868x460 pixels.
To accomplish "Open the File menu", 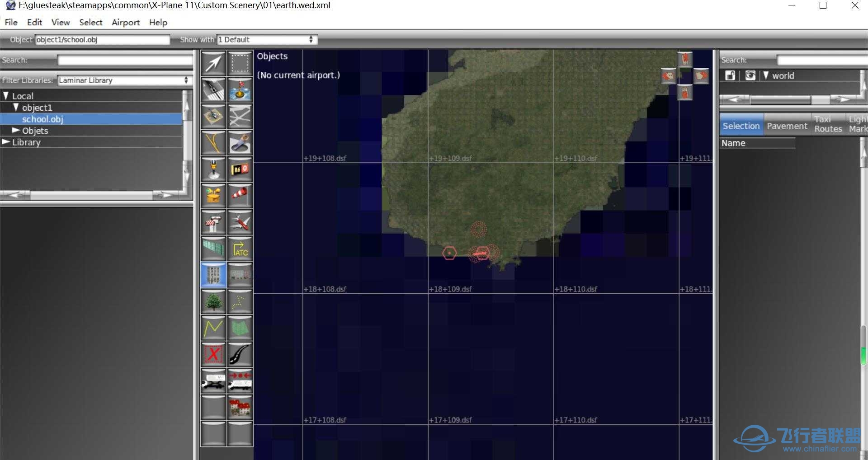I will tap(11, 22).
